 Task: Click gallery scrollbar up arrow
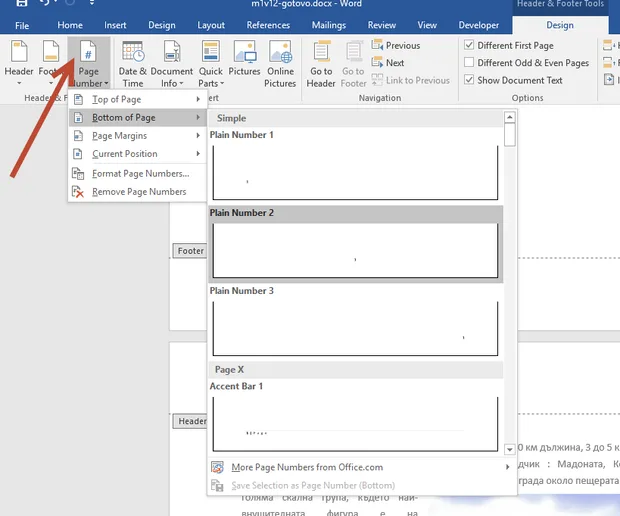[x=510, y=117]
